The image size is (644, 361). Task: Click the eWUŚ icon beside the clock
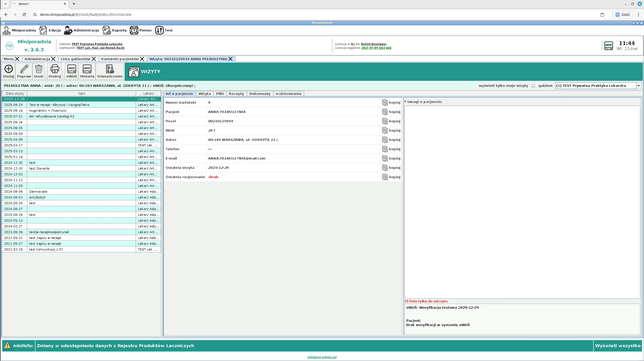[609, 46]
